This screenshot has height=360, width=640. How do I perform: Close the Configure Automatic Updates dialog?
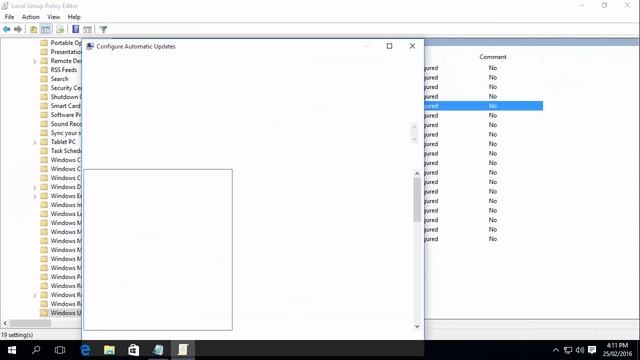[412, 46]
